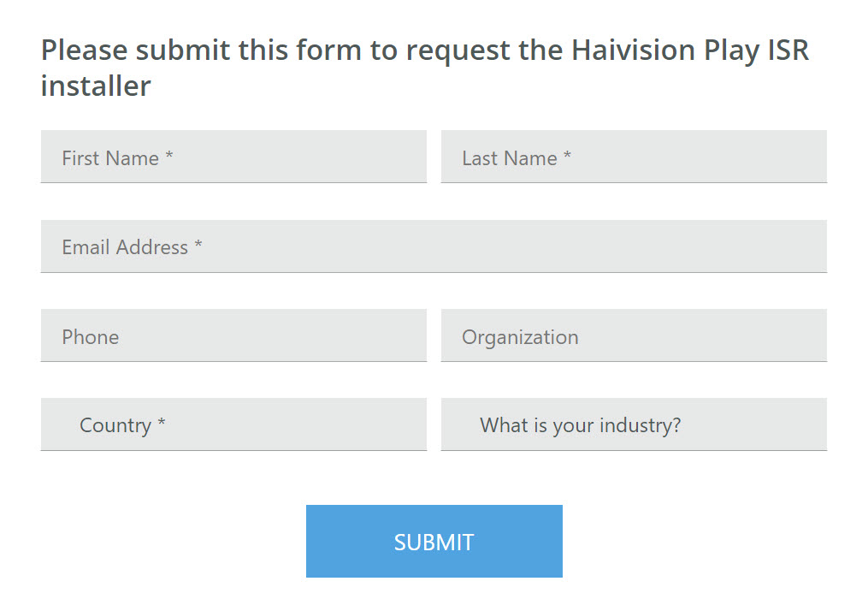This screenshot has width=868, height=611.
Task: Click "Haivision Play ISR" in the heading
Action: point(689,50)
